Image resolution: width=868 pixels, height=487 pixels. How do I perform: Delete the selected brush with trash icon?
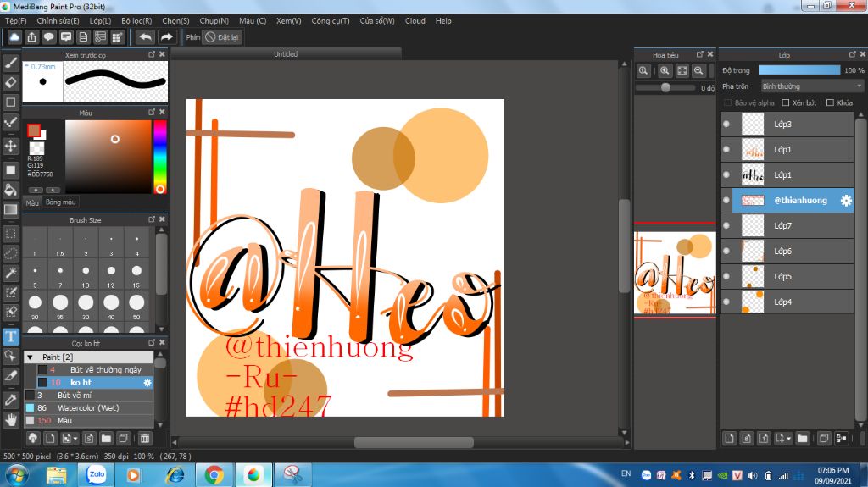(144, 439)
